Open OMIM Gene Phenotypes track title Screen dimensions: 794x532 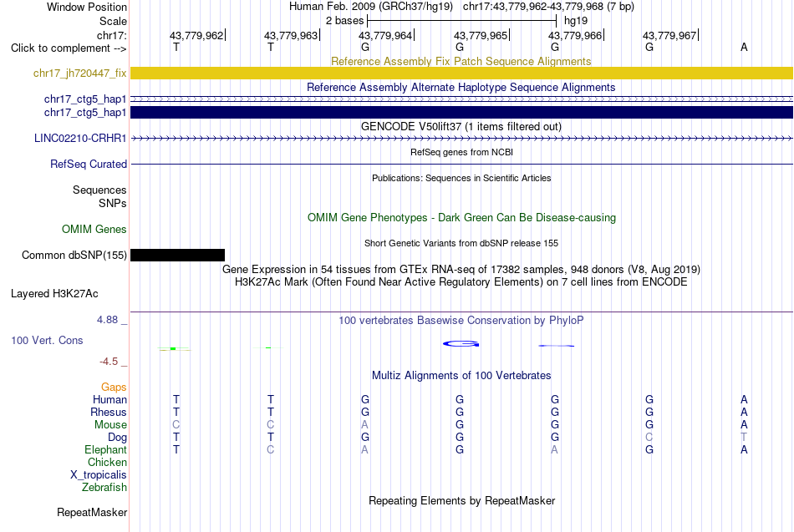462,218
